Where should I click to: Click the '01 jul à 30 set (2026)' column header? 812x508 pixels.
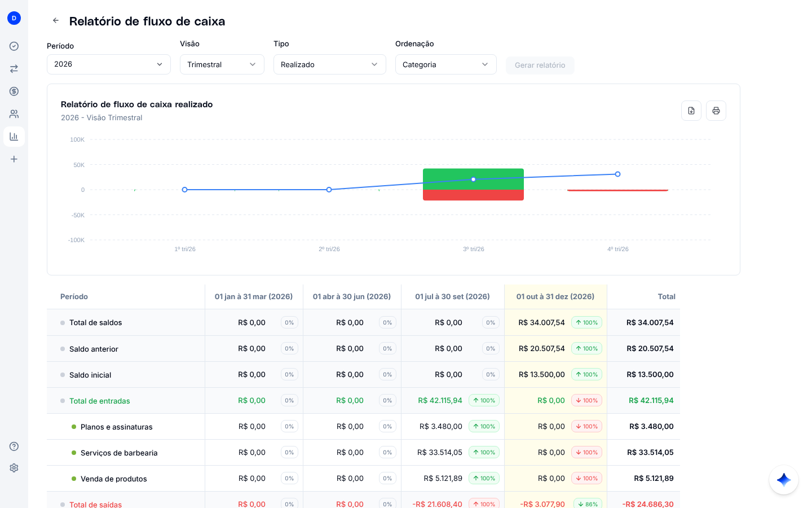pos(452,296)
